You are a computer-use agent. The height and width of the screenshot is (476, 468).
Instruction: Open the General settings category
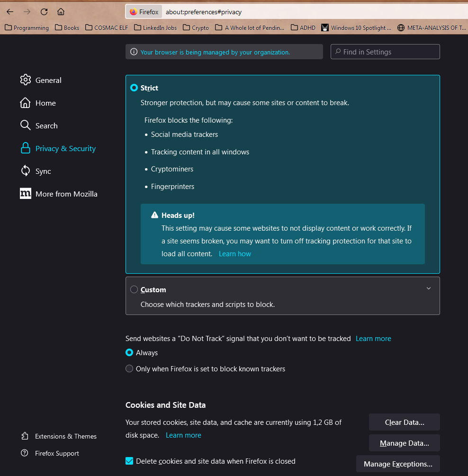click(41, 80)
